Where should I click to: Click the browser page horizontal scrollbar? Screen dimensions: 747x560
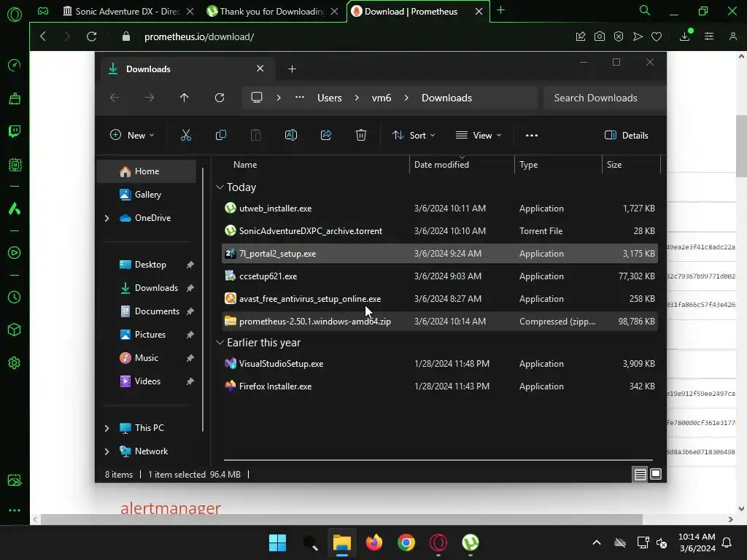(x=341, y=519)
